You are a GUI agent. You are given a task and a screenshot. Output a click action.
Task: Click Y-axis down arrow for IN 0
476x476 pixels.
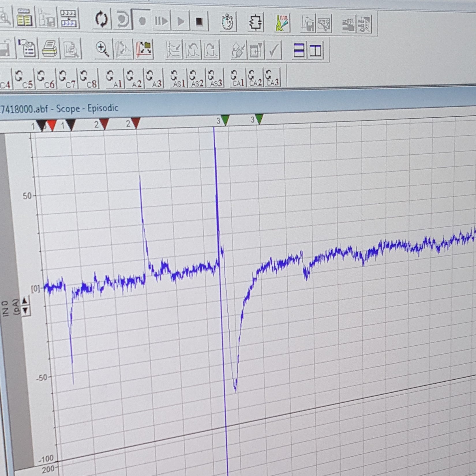(25, 310)
